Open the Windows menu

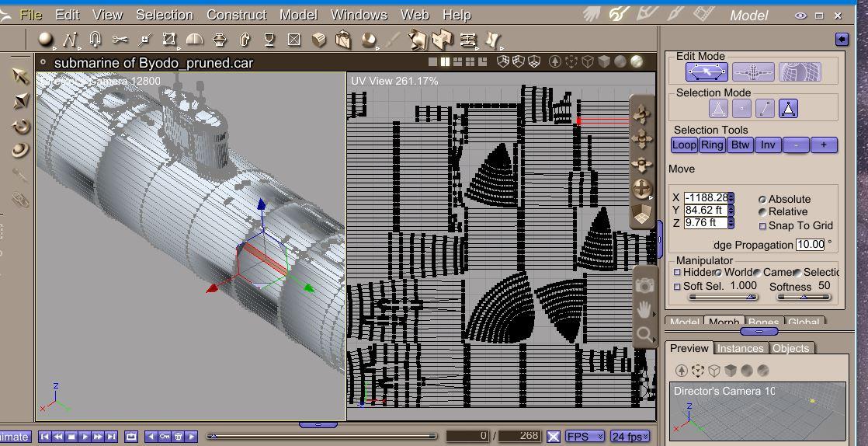point(361,15)
